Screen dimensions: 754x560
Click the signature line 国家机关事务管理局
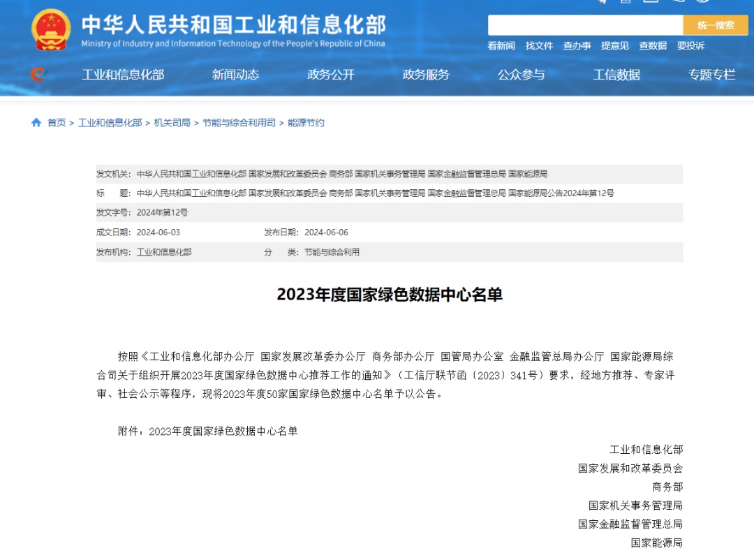point(636,506)
